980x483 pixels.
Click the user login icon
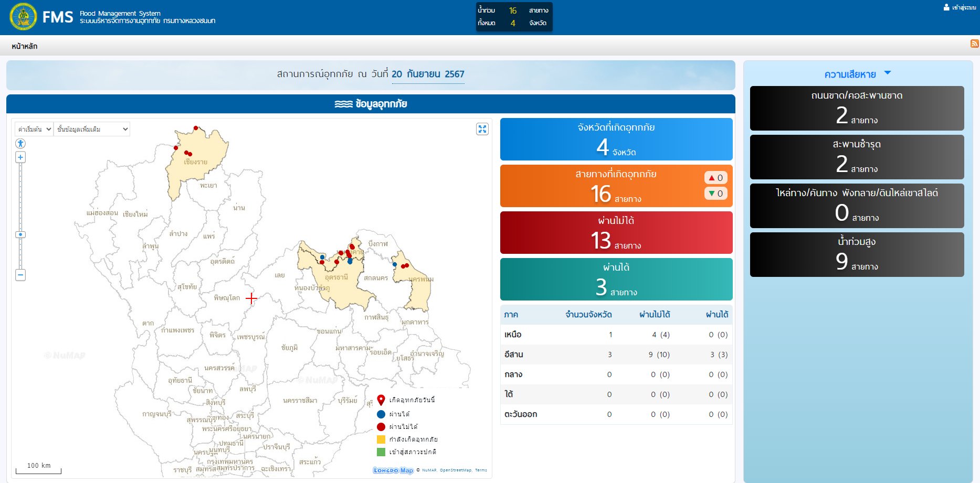click(946, 7)
